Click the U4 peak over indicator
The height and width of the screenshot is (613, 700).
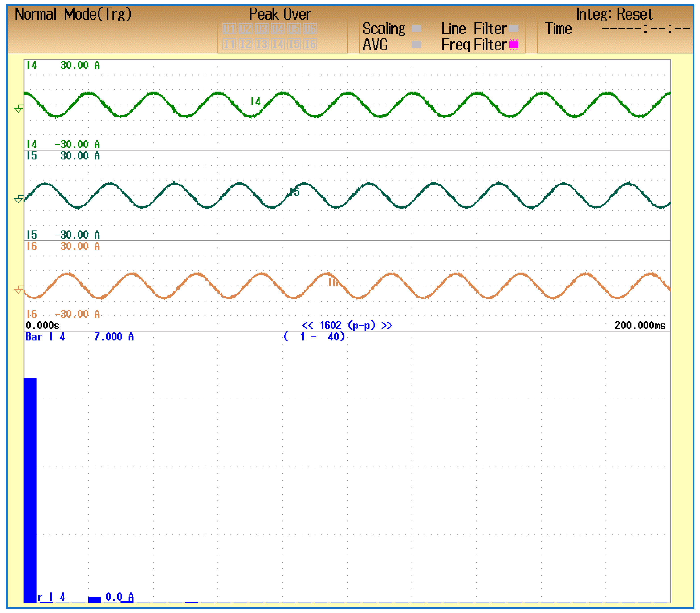point(278,28)
